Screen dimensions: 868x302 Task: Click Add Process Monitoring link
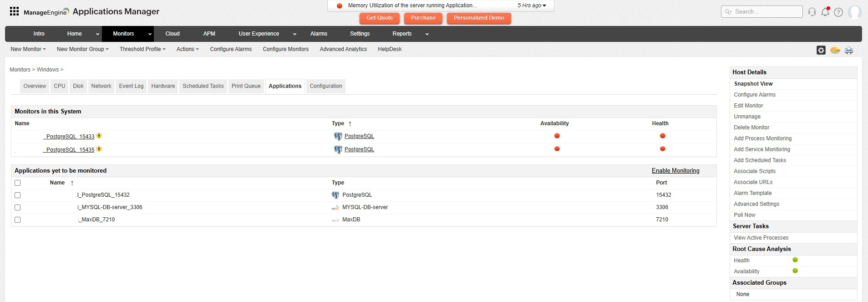[762, 138]
